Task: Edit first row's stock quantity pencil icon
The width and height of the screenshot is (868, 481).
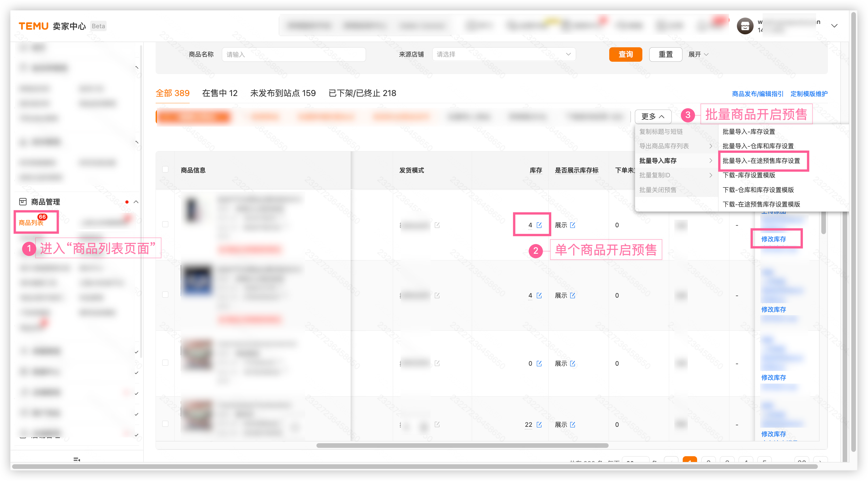Action: click(x=539, y=225)
